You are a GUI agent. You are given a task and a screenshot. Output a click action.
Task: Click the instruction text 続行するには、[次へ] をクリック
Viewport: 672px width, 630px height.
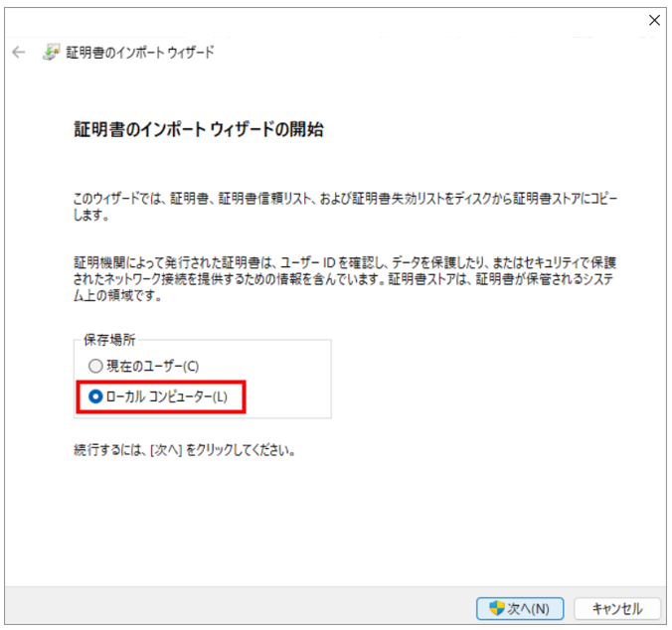pos(187,450)
